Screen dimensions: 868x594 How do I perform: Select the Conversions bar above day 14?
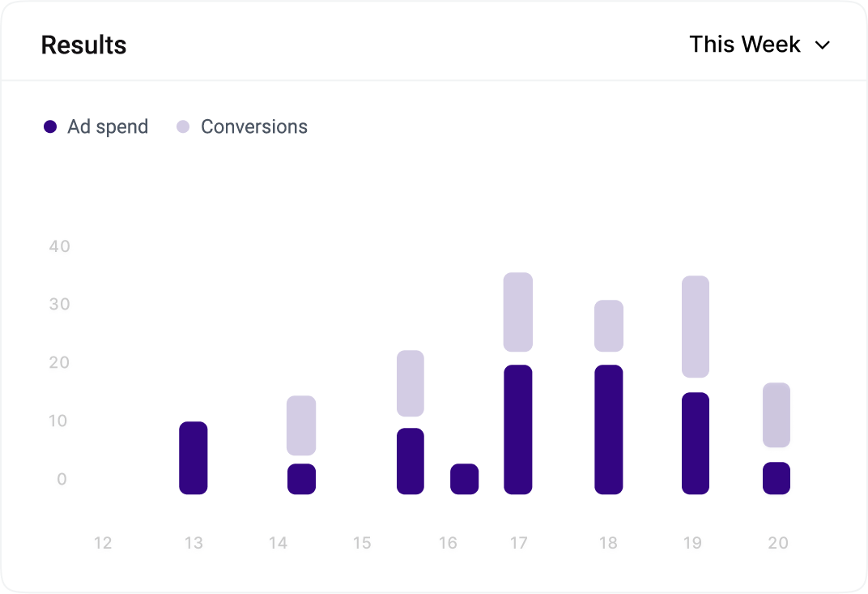coord(301,425)
